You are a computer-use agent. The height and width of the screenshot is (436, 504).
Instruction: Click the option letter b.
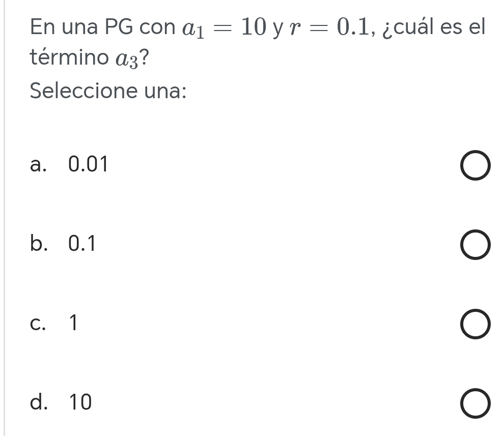point(36,244)
